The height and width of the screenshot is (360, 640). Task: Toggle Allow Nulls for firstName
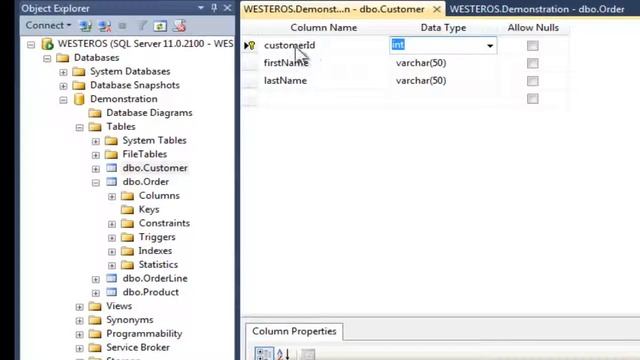tap(532, 63)
